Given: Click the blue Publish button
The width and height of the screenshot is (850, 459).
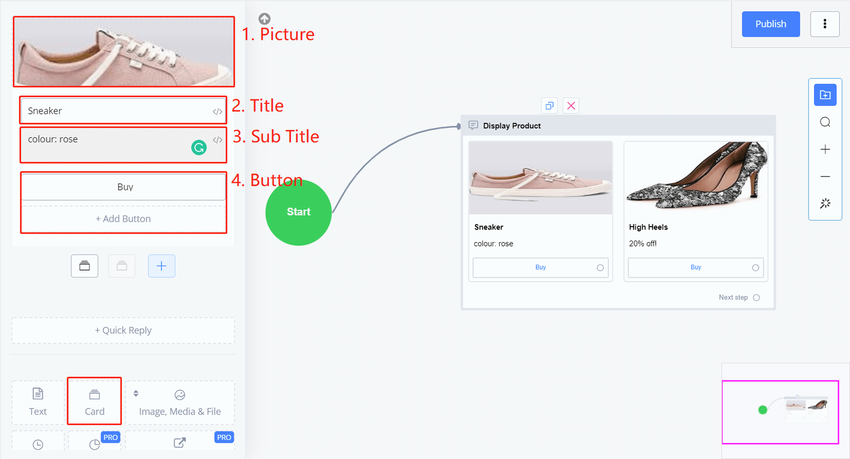Looking at the screenshot, I should (x=770, y=24).
